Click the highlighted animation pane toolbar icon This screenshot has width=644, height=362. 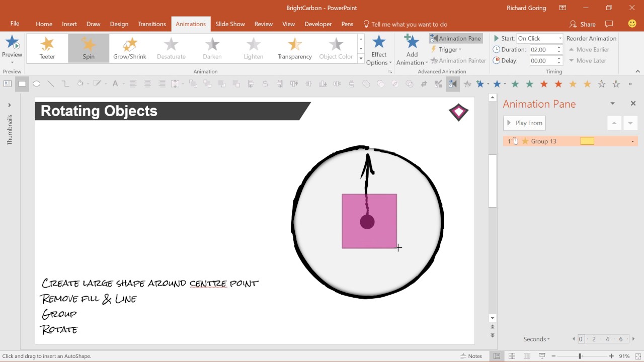click(452, 84)
